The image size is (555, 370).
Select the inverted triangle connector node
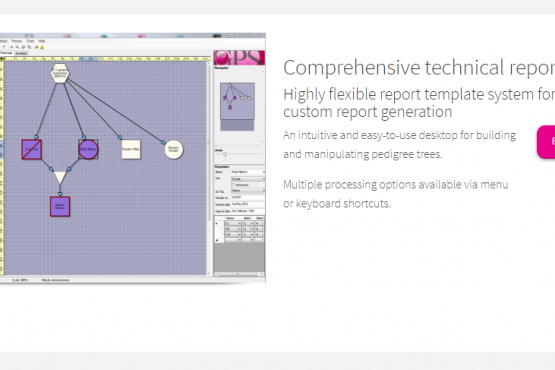click(x=60, y=177)
